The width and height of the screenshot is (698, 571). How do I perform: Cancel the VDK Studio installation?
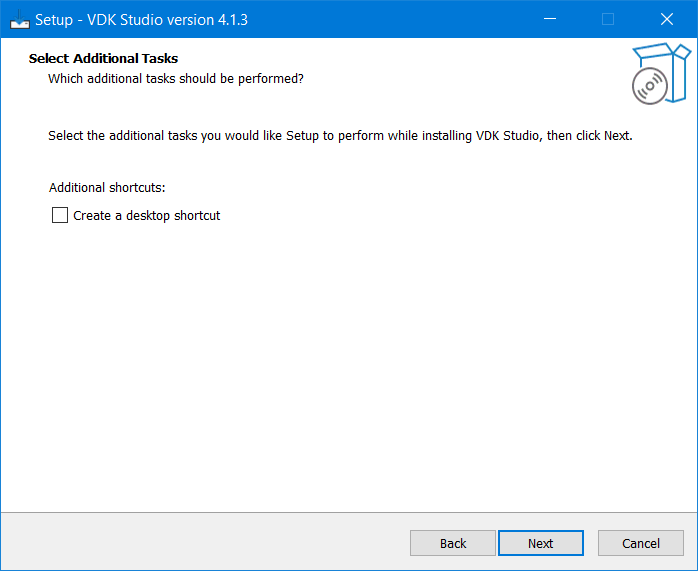(641, 543)
